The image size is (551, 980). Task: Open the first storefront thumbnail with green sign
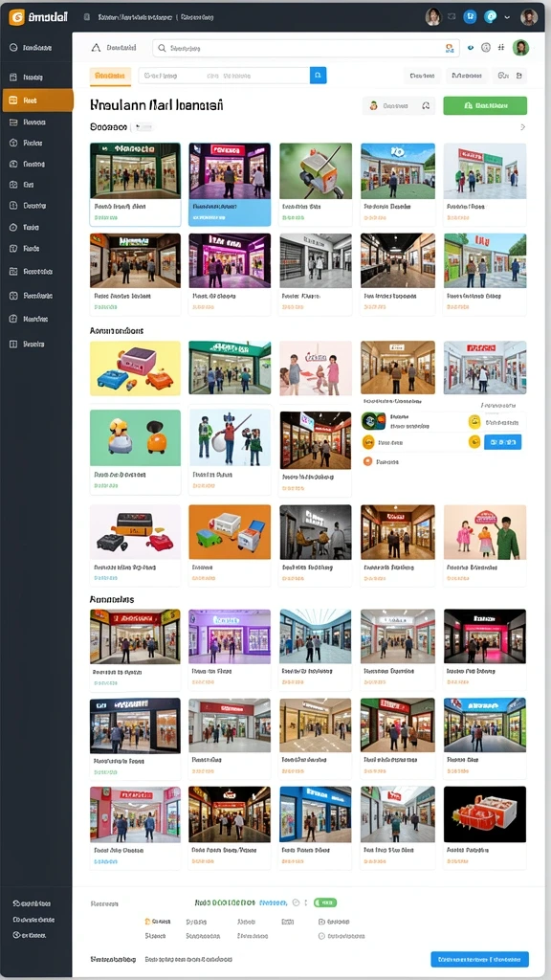click(135, 170)
